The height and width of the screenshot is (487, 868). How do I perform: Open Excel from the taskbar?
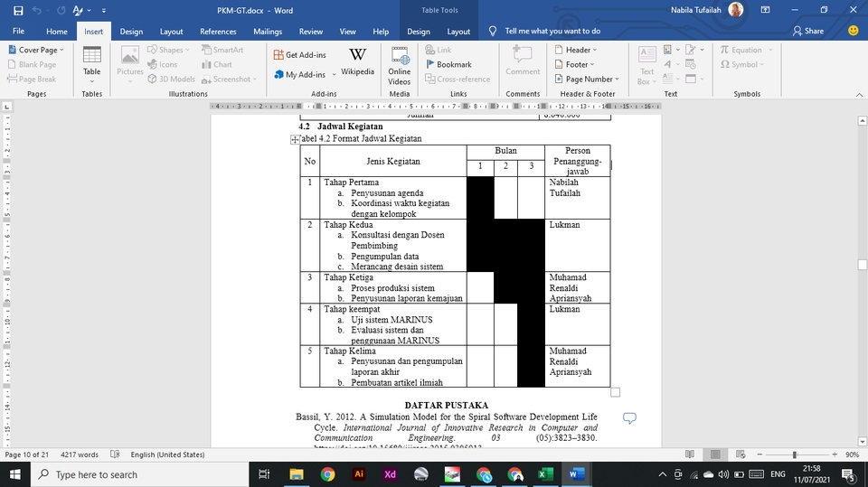(545, 474)
